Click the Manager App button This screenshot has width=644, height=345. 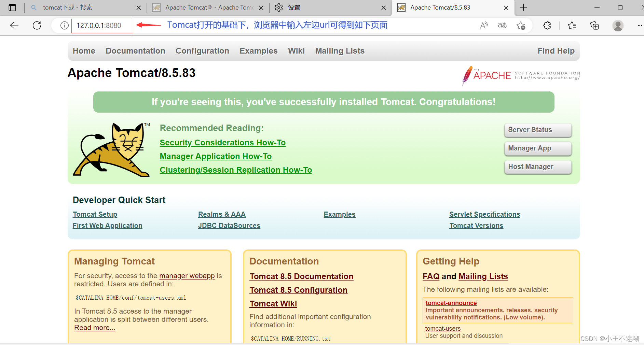[538, 148]
